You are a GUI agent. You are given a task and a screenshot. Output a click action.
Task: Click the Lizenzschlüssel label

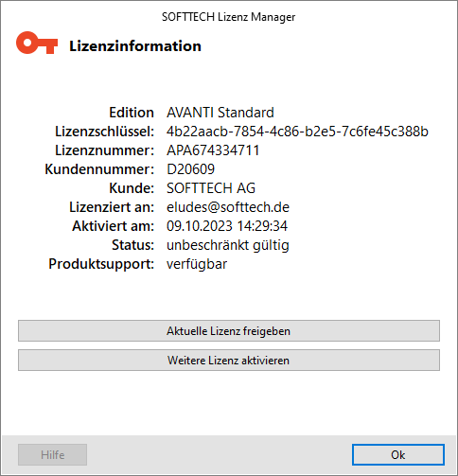pos(104,132)
